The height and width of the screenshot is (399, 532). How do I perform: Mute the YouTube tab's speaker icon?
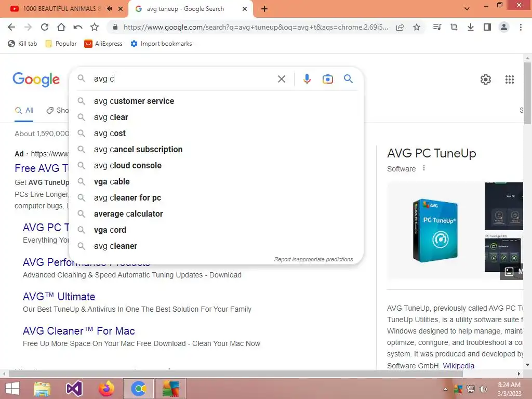[109, 9]
